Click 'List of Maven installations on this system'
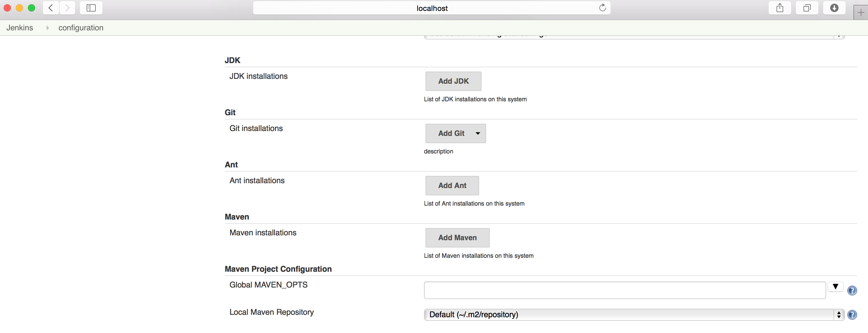Screen dimensions: 868x333 pos(479,256)
